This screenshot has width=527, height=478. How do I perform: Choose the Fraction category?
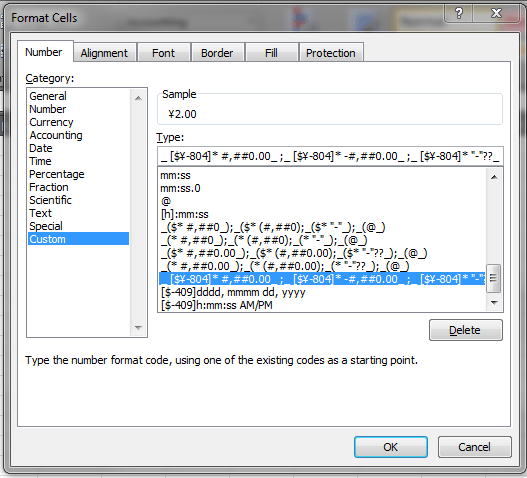coord(78,187)
